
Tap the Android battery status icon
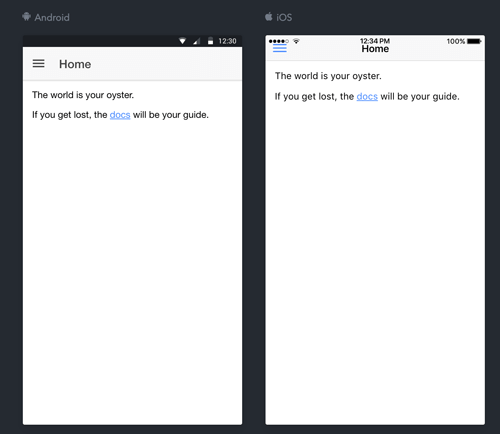[x=210, y=41]
